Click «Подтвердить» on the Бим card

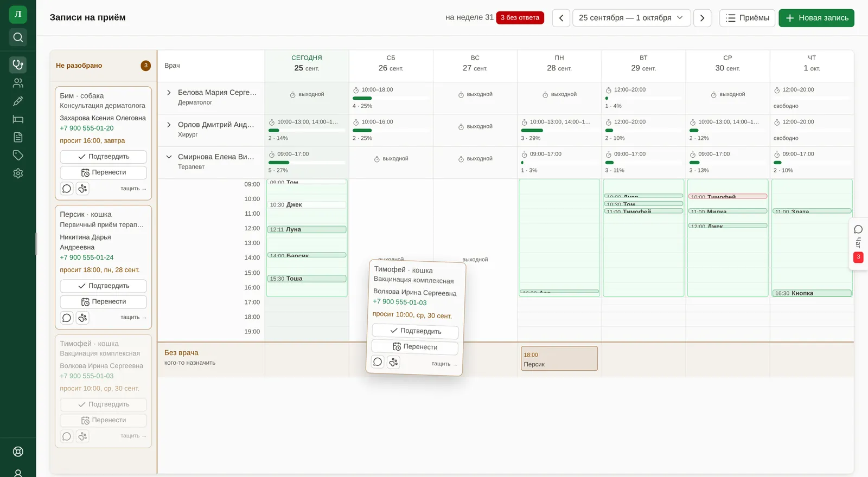[x=103, y=157]
